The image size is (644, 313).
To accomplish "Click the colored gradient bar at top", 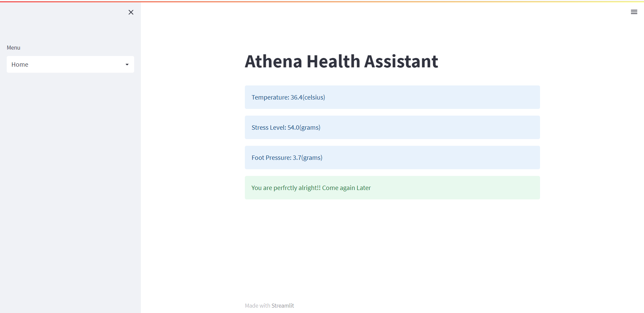I will tap(322, 1).
